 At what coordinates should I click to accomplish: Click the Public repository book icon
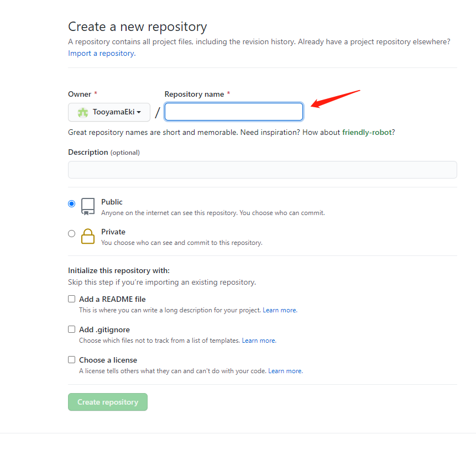point(88,206)
